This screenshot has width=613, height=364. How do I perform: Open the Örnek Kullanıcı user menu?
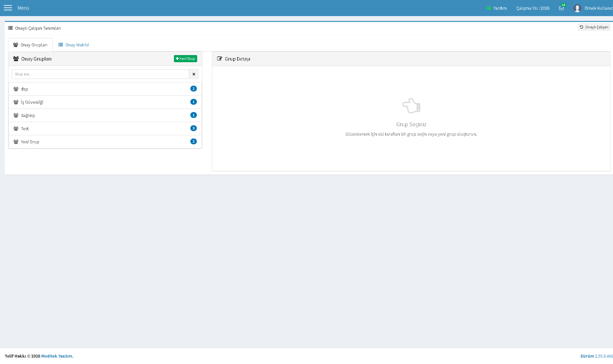point(599,8)
